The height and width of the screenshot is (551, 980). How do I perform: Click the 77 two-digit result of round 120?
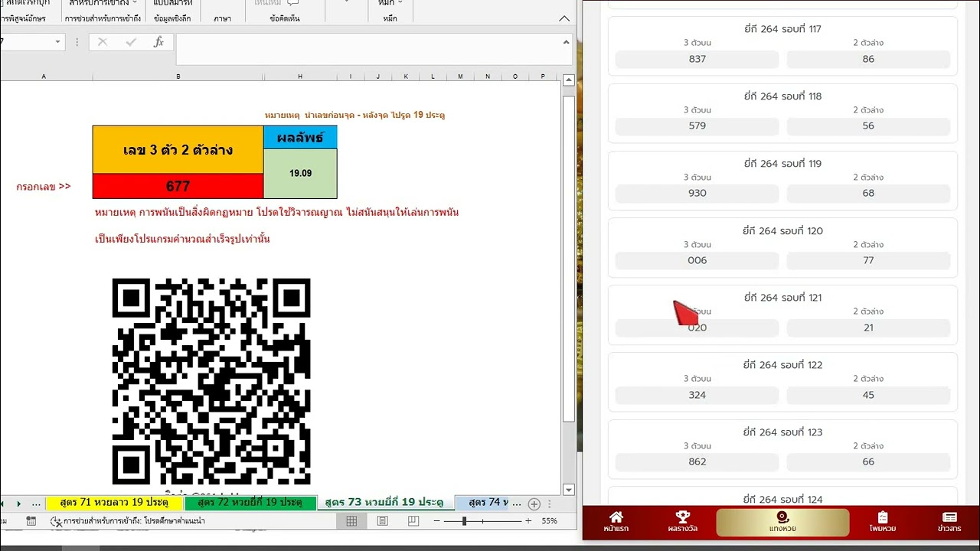(x=868, y=261)
